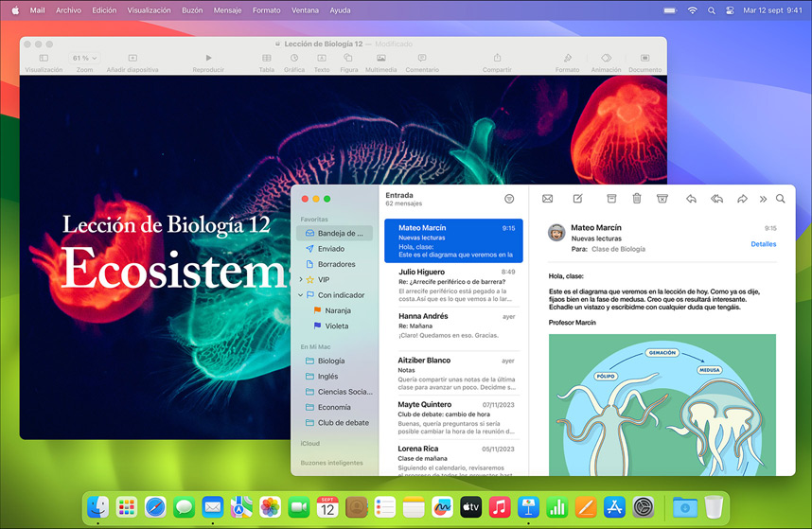Reply to Mateo Marcín's email
Viewport: 812px width, 529px height.
tap(691, 199)
